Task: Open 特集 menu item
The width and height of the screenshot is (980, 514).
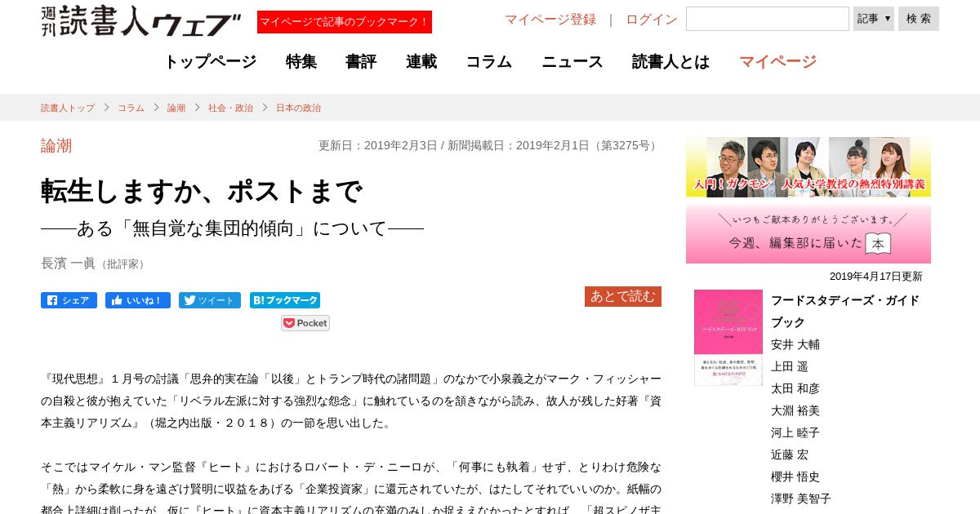Action: tap(301, 62)
